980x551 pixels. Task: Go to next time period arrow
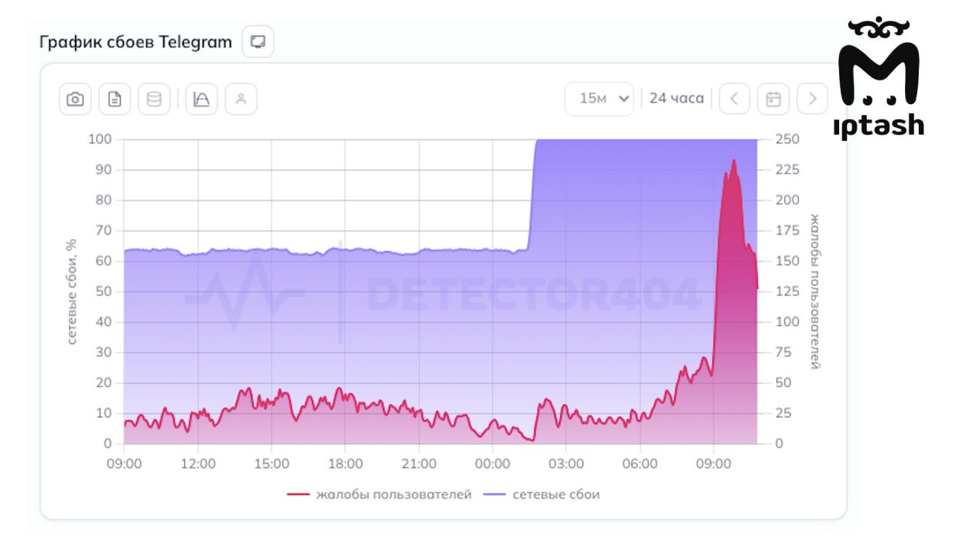812,99
